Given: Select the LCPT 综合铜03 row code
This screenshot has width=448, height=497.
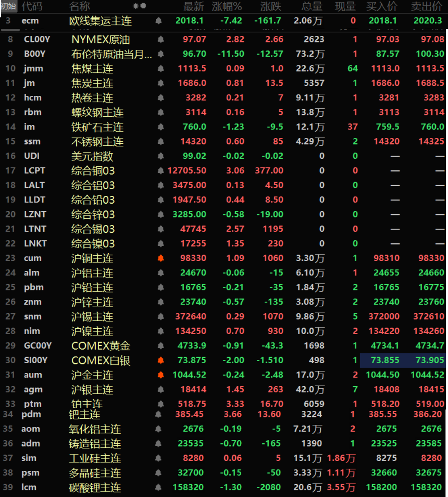Looking at the screenshot, I should (35, 171).
